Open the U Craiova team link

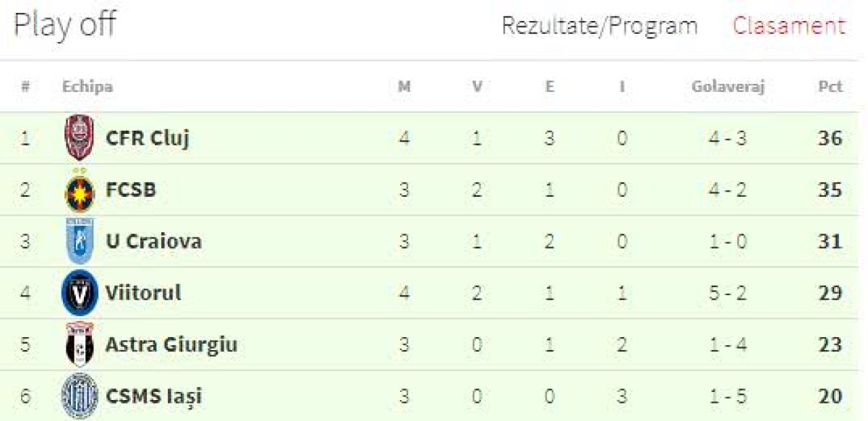pyautogui.click(x=153, y=241)
